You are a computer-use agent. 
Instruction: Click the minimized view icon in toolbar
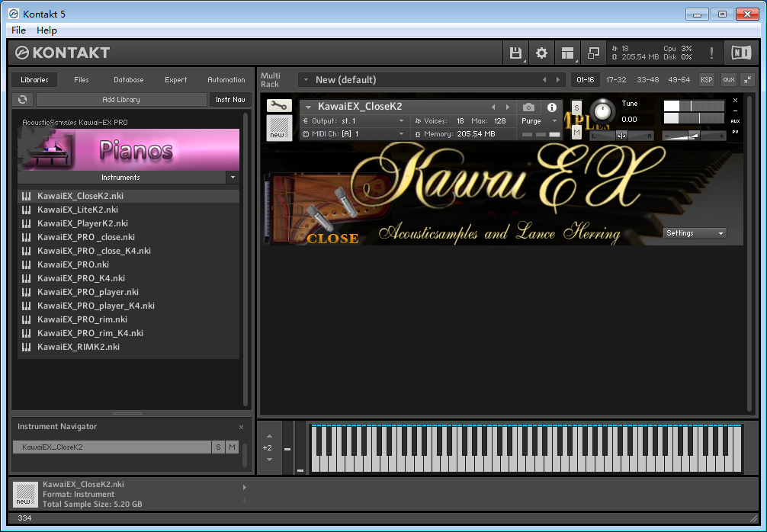point(593,53)
